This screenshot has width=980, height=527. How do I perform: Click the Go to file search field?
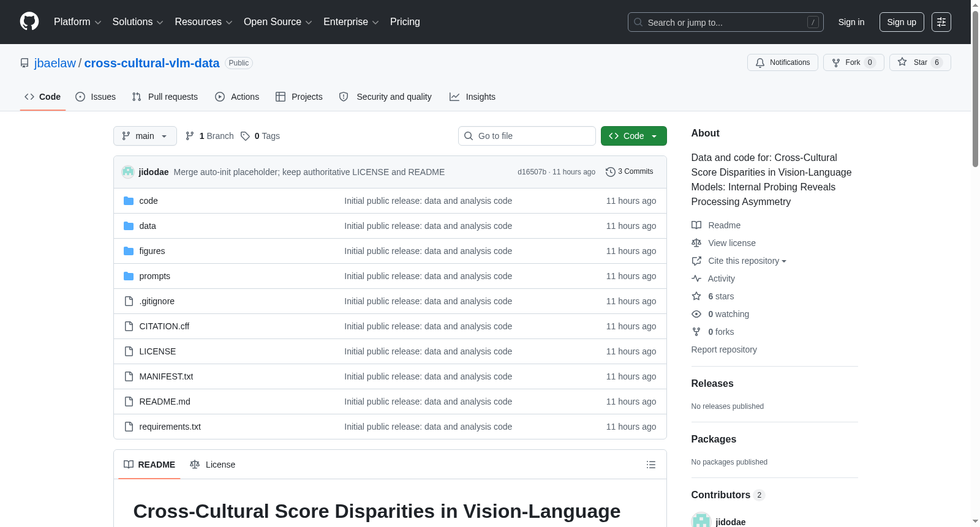point(527,136)
